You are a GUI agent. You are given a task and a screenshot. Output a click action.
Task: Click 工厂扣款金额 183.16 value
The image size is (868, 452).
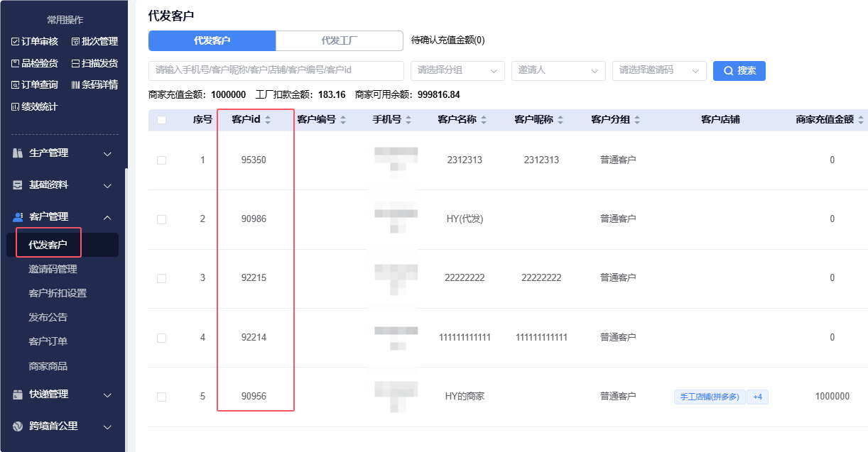[x=332, y=94]
